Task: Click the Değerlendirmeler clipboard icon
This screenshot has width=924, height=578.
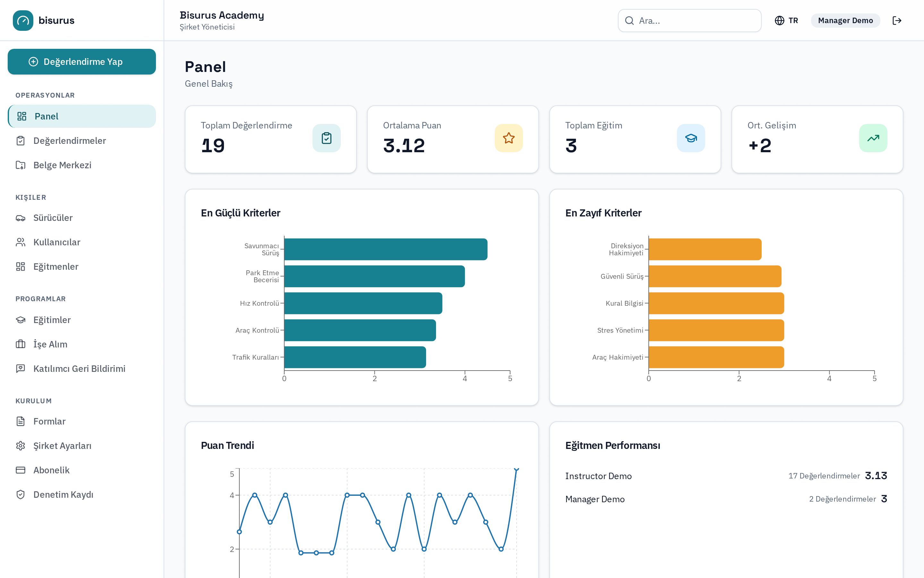Action: tap(21, 141)
